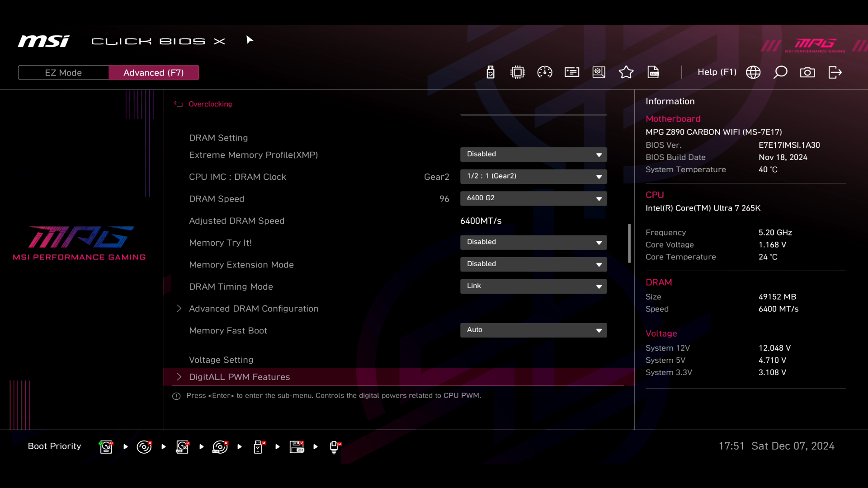The width and height of the screenshot is (868, 488).
Task: Open Memory Fast Boot Auto dropdown
Action: tap(533, 330)
